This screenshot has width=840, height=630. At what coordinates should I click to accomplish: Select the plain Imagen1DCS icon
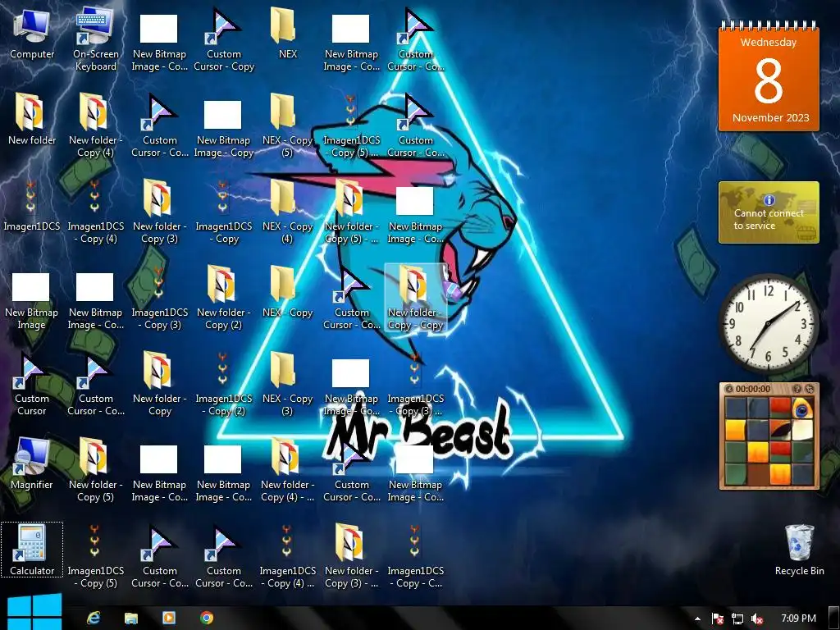pyautogui.click(x=32, y=206)
